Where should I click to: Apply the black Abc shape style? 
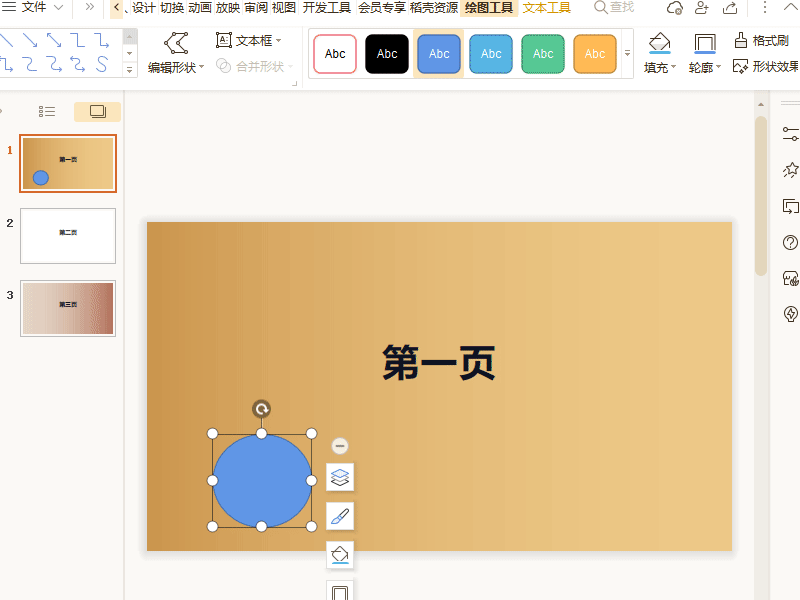[387, 54]
